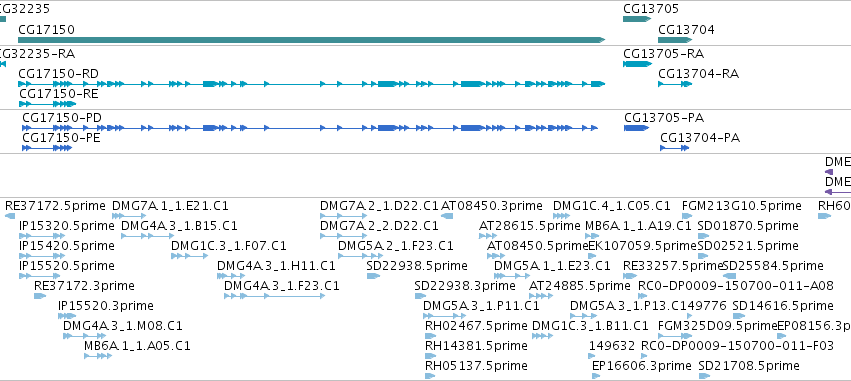
Task: Click the CG13704 gene label
Action: (x=686, y=29)
